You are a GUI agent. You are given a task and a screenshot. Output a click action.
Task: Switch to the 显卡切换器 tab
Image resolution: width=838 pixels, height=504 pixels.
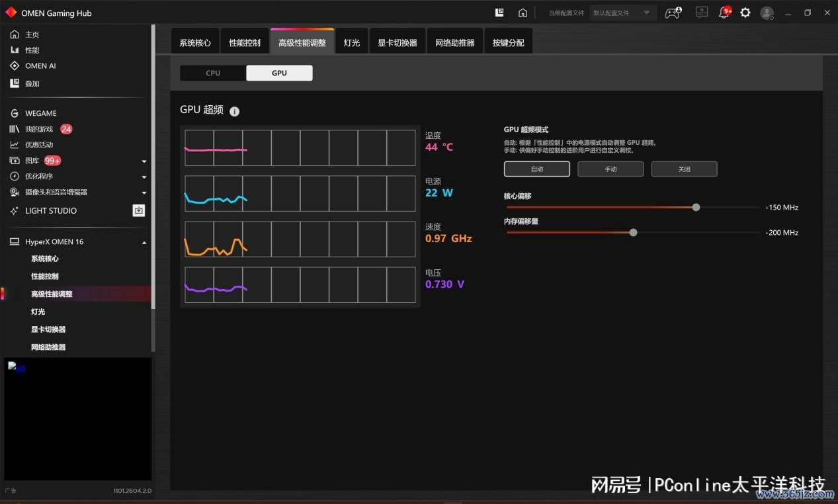tap(398, 42)
